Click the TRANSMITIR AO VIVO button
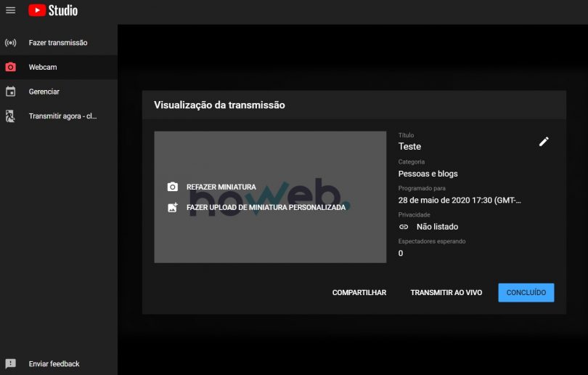Image resolution: width=588 pixels, height=375 pixels. [x=446, y=293]
